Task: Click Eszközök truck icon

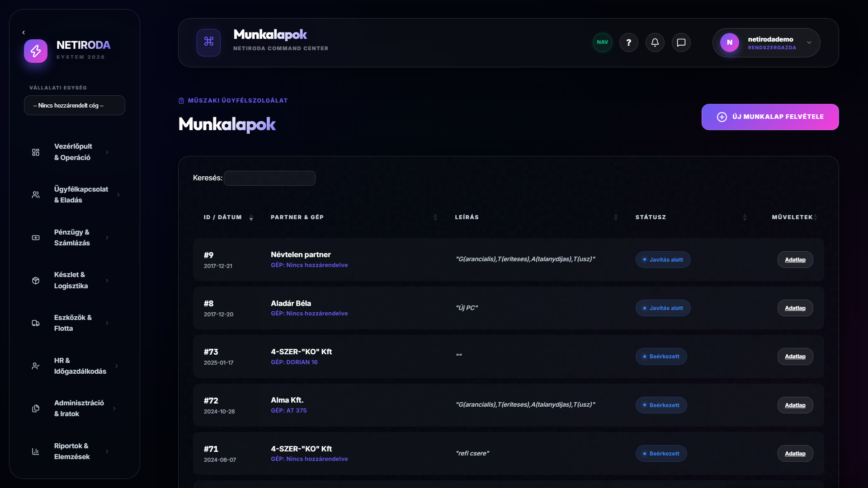Action: [x=36, y=323]
